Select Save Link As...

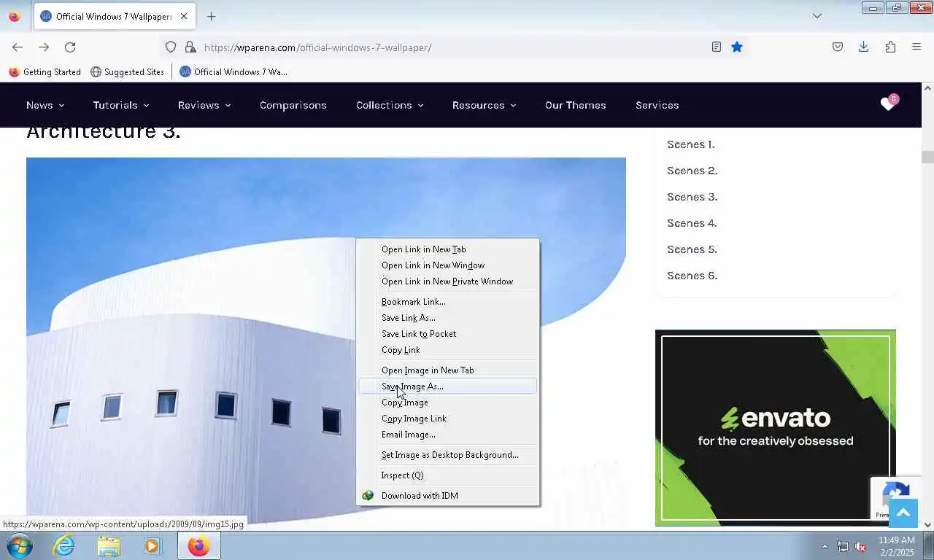[x=447, y=318]
